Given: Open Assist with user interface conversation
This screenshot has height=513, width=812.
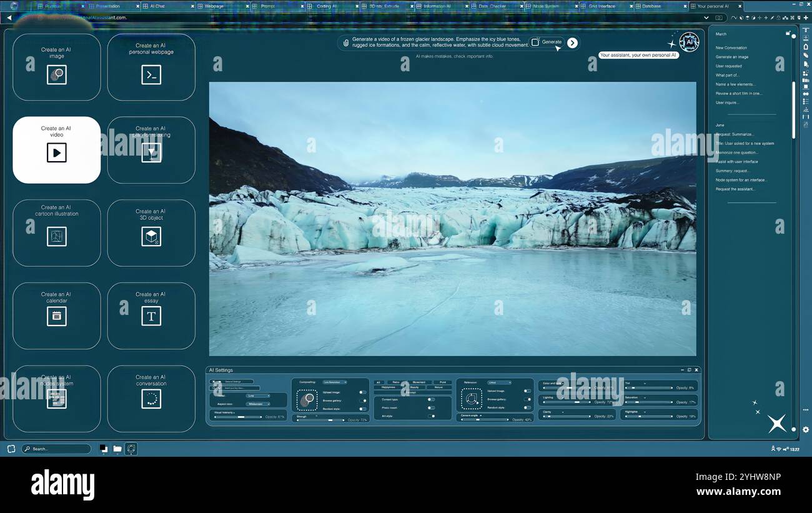Looking at the screenshot, I should point(737,161).
